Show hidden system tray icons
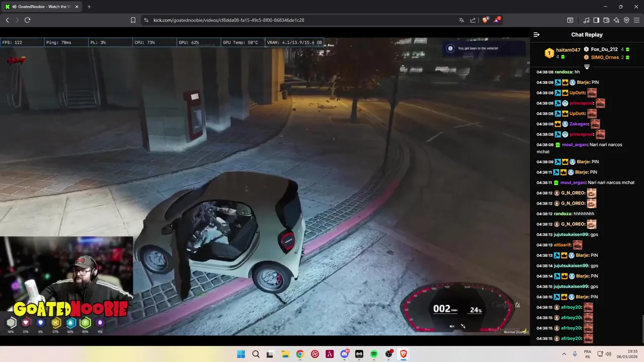The width and height of the screenshot is (644, 362). coord(563,354)
